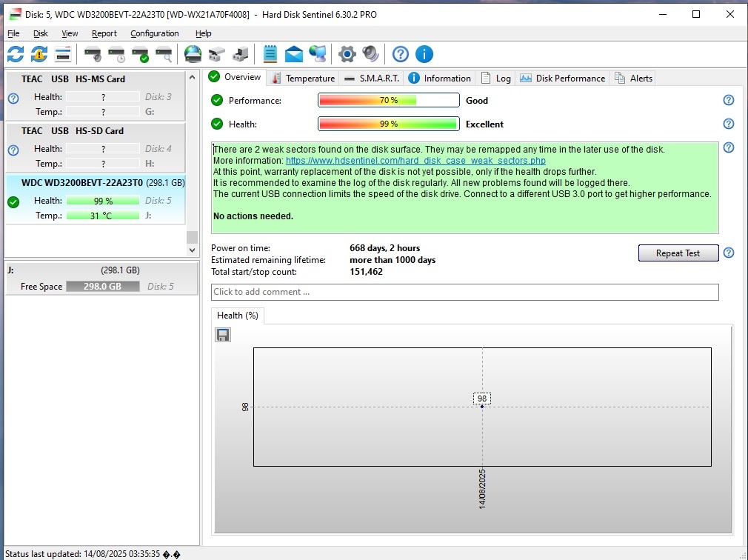Click the disk list scroll up arrow
The height and width of the screenshot is (560, 748).
192,77
